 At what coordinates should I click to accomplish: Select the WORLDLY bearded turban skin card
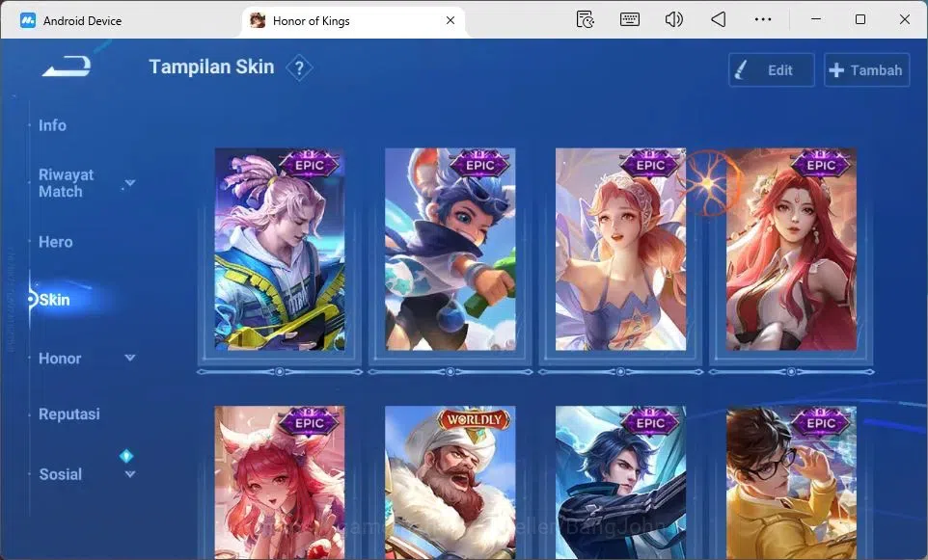click(x=450, y=483)
